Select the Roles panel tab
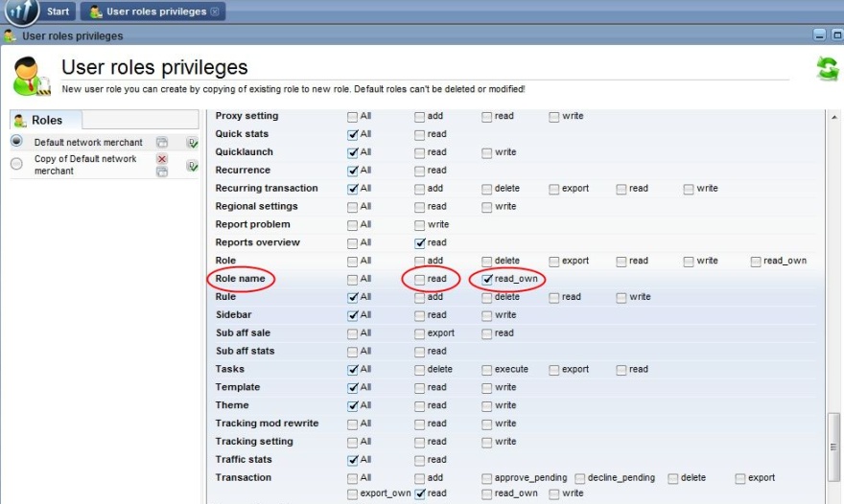 click(46, 121)
